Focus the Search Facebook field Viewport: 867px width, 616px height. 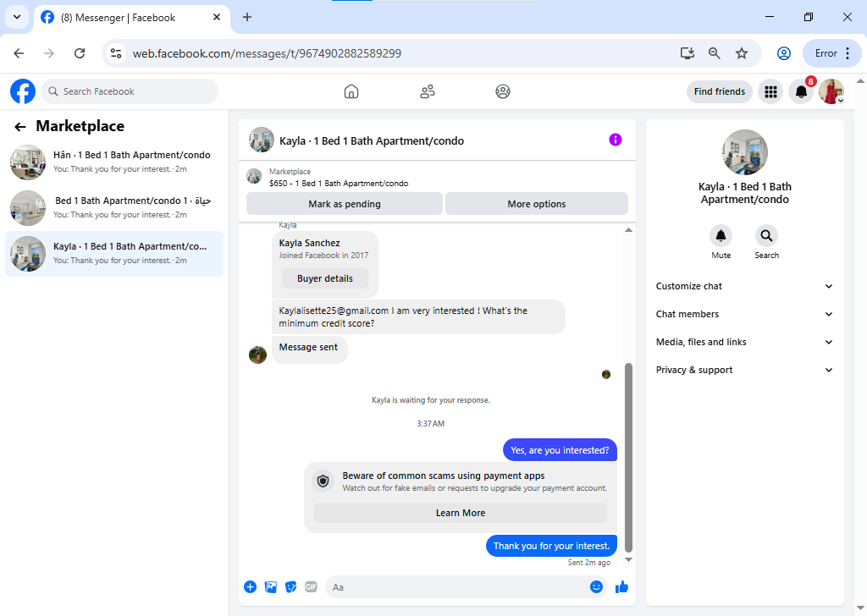pyautogui.click(x=130, y=91)
